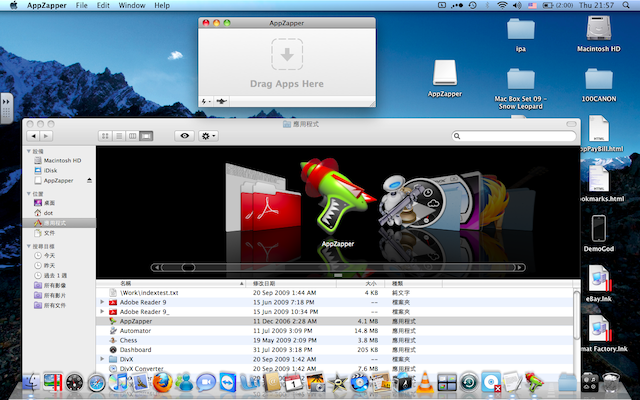Open the Help menu
This screenshot has width=640, height=400.
[x=162, y=5]
